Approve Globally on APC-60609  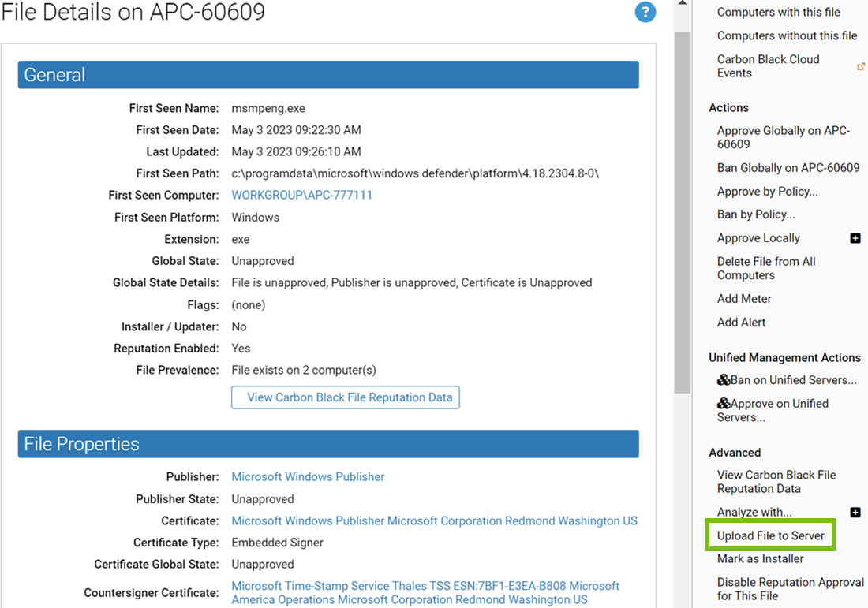(x=783, y=137)
